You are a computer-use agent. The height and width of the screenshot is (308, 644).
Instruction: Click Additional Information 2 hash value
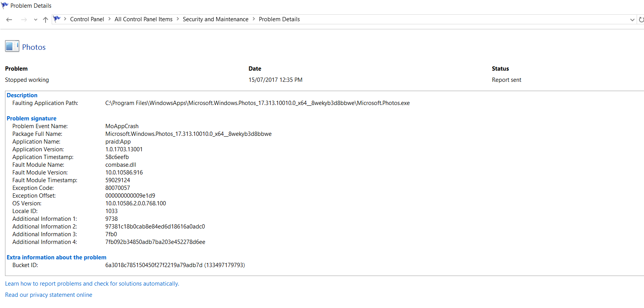tap(155, 227)
